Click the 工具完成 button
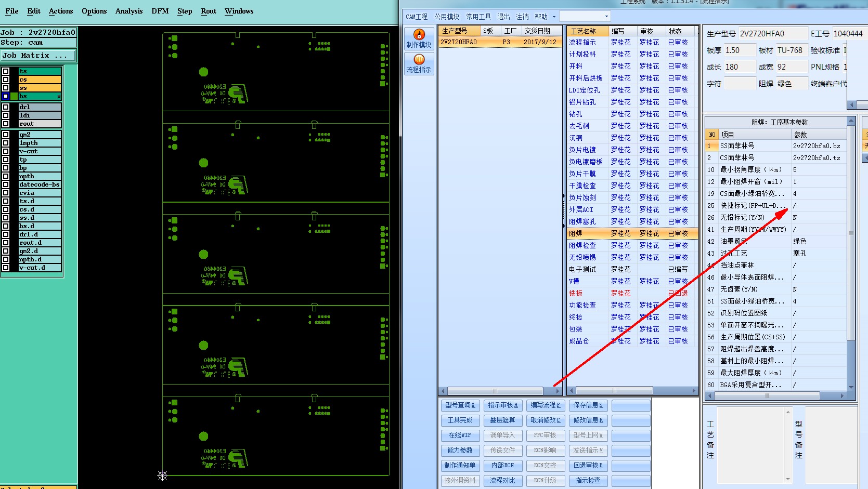This screenshot has height=489, width=868. (460, 420)
